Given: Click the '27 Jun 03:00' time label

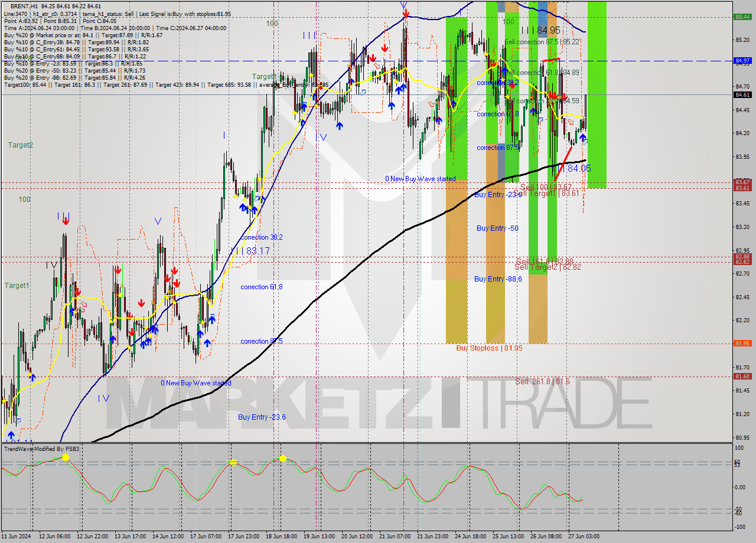Looking at the screenshot, I should pos(584,536).
